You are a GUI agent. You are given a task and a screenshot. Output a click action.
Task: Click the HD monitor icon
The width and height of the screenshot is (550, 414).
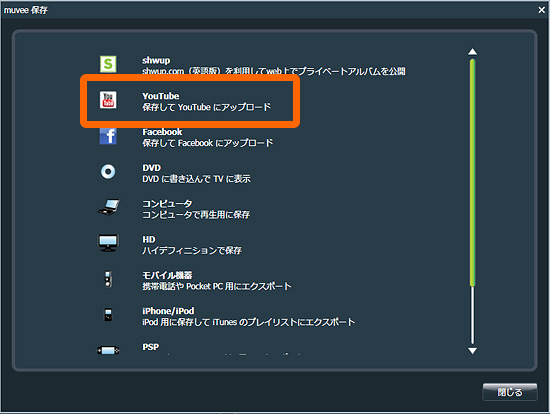[x=108, y=243]
